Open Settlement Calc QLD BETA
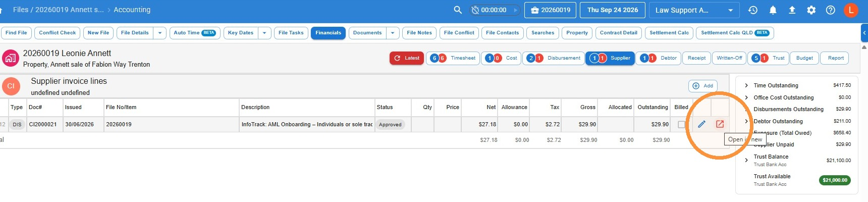 coord(735,33)
